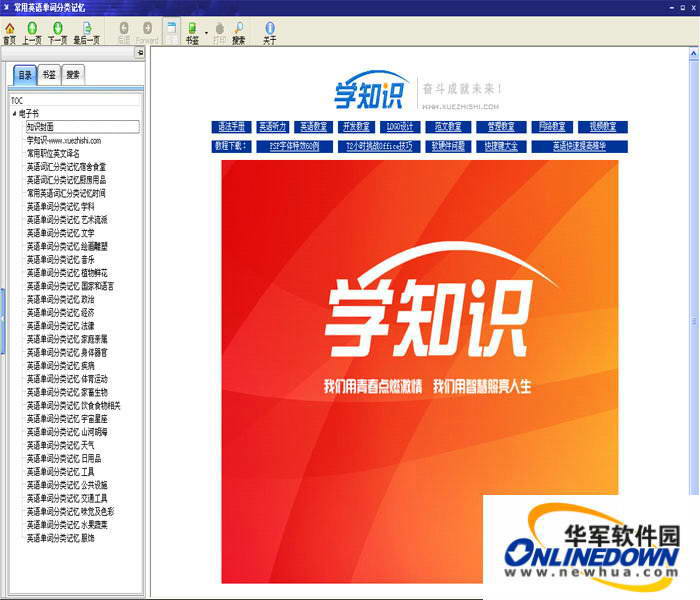Open the 书签 bookmark toolbar icon

click(x=192, y=33)
